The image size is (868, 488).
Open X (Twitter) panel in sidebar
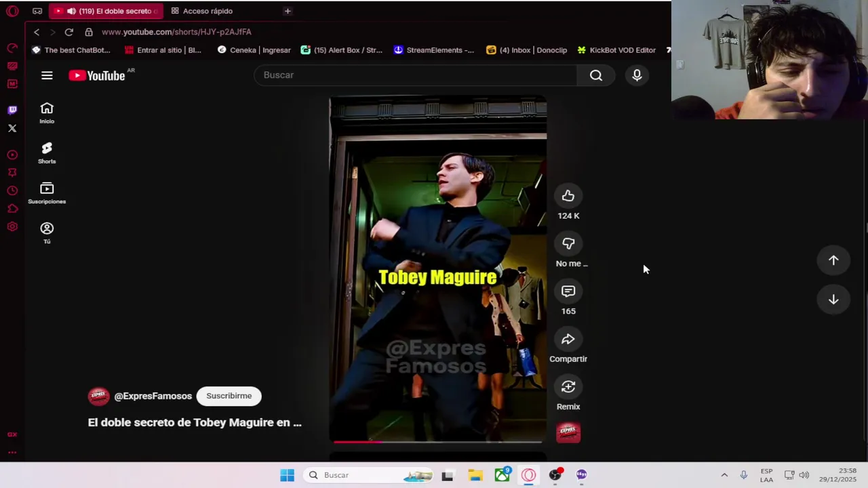click(x=12, y=128)
